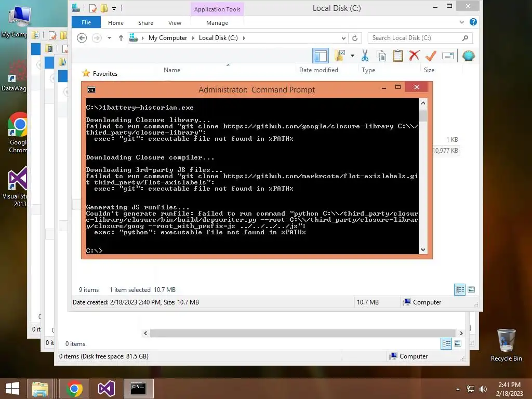Screen dimensions: 532x399
Task: Open the Manage ribbon tab
Action: pyautogui.click(x=217, y=23)
